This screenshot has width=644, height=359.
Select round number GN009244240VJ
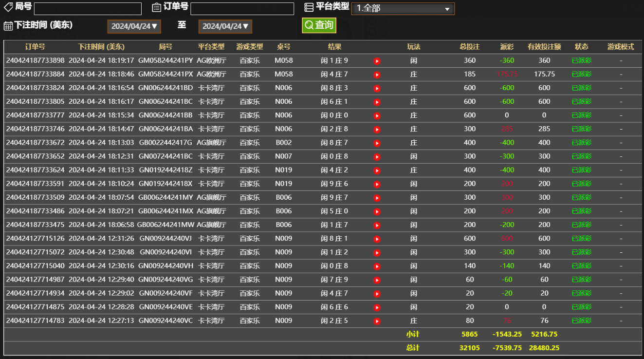(166, 238)
